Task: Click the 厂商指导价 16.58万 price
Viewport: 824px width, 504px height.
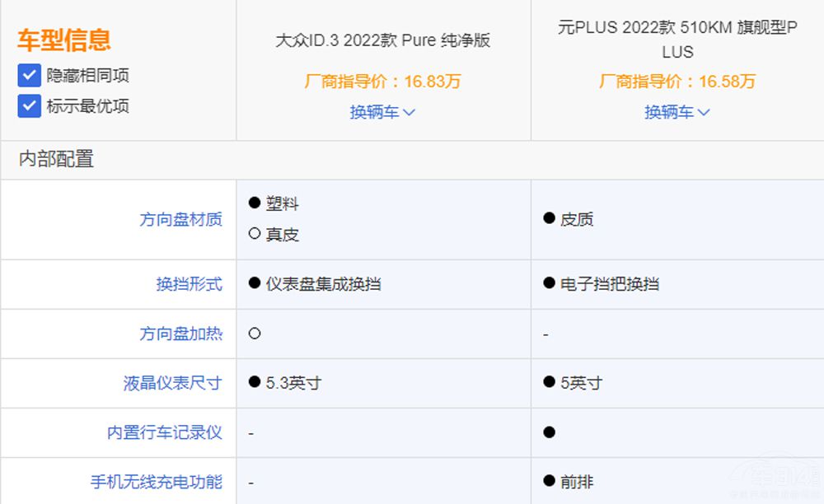Action: point(677,82)
